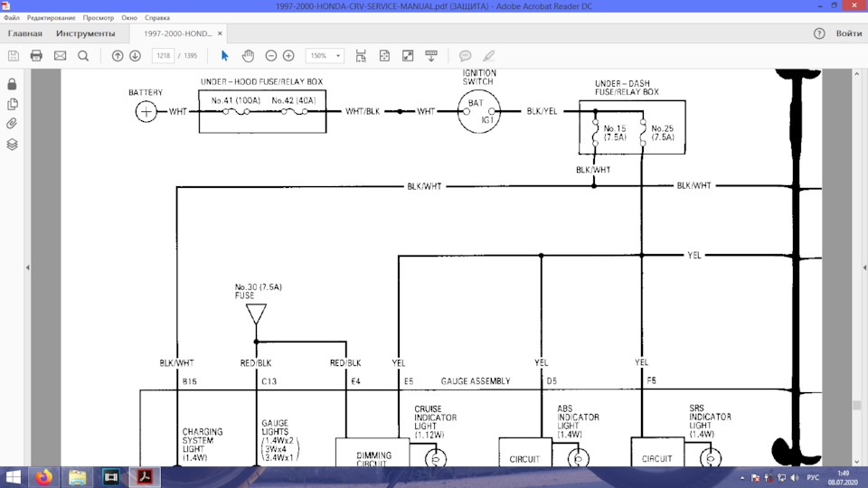The height and width of the screenshot is (488, 868).
Task: Show the Attachments panel with the paperclip icon
Action: pyautogui.click(x=12, y=124)
